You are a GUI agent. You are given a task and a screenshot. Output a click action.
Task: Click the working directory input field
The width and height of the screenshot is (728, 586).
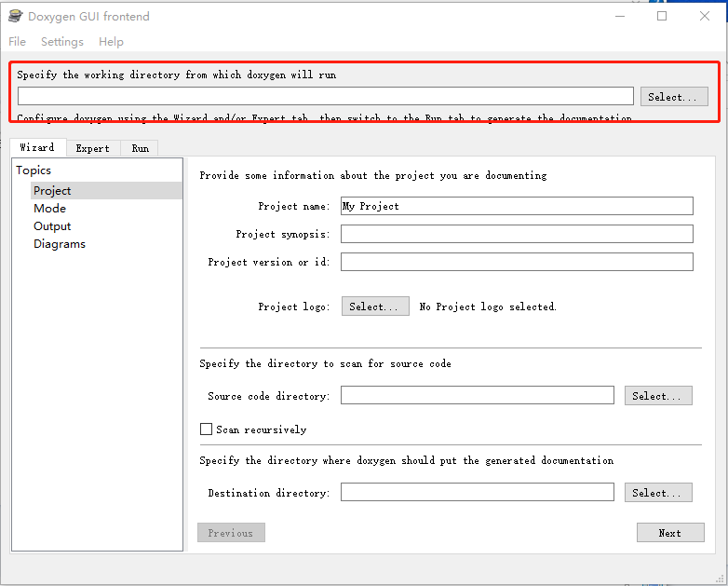click(x=326, y=96)
